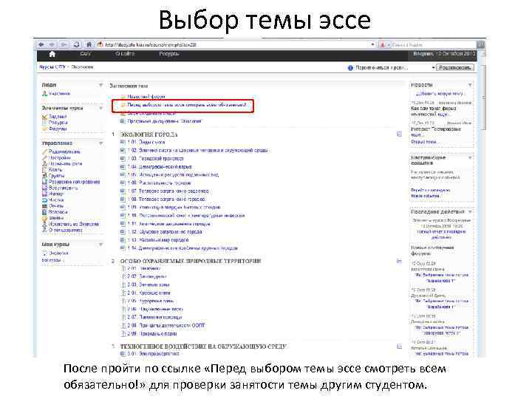Click the icon beside Назначить роли
Viewport: 532px width, 399px height.
(44, 163)
